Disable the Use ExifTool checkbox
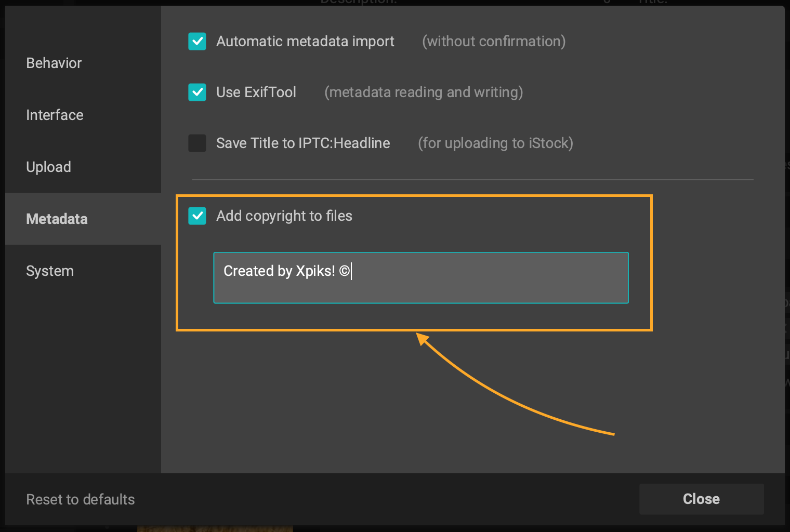790x532 pixels. click(197, 92)
